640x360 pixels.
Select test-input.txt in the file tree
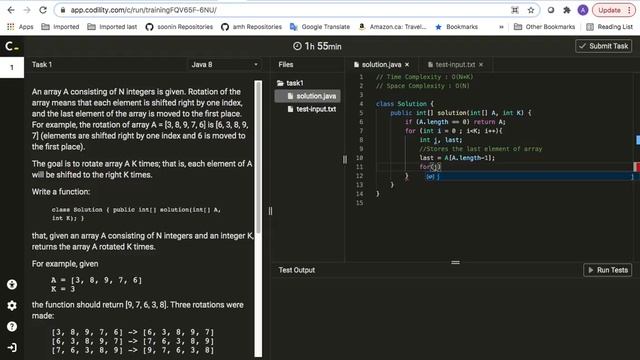pos(312,109)
